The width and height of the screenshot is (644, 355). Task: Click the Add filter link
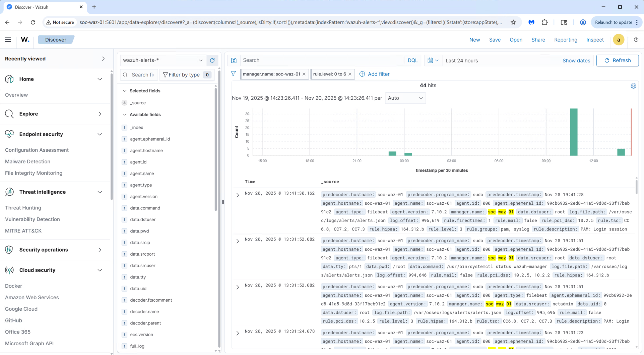click(374, 74)
